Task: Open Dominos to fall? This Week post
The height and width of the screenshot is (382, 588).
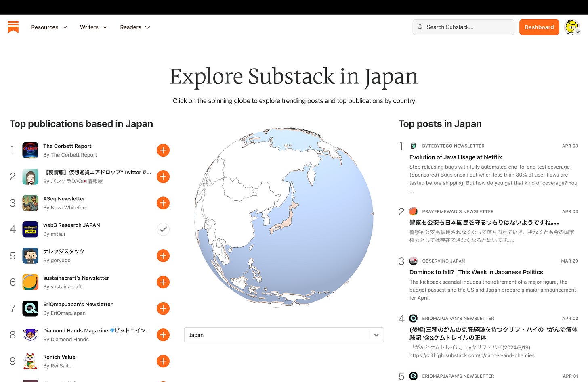Action: 476,272
